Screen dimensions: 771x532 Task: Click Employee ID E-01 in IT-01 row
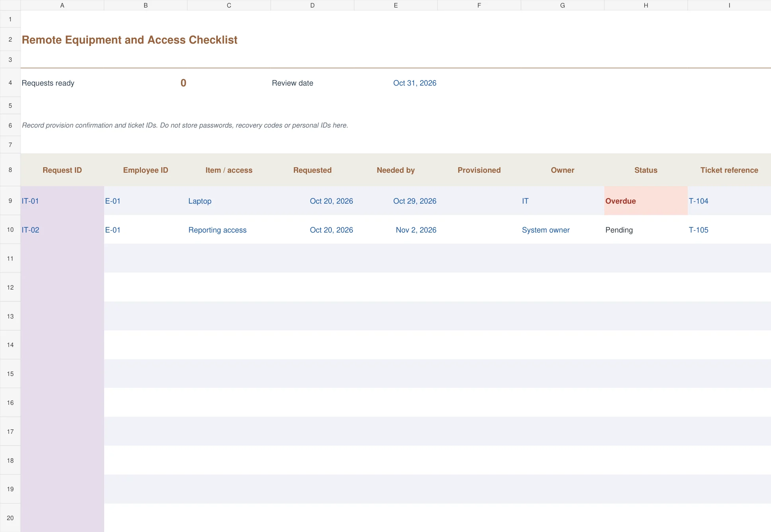146,201
